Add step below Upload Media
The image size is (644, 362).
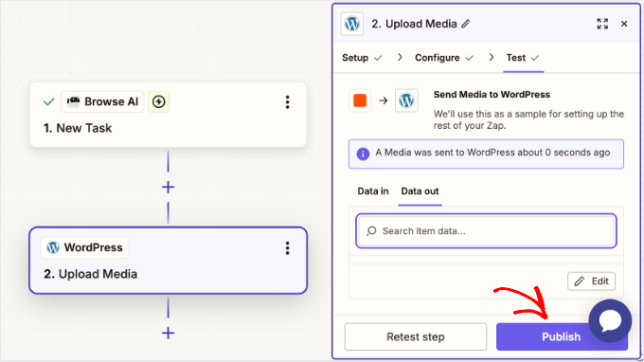(168, 333)
